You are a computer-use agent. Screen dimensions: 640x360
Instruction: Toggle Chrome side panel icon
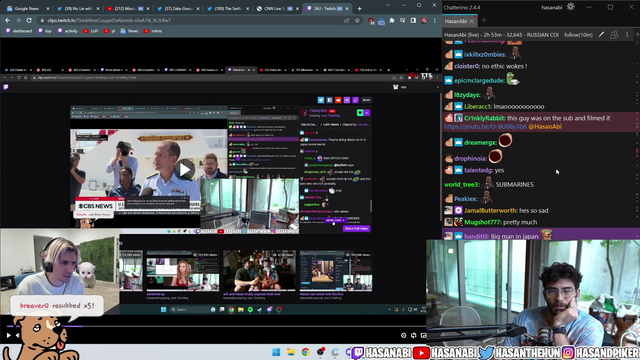[x=413, y=20]
